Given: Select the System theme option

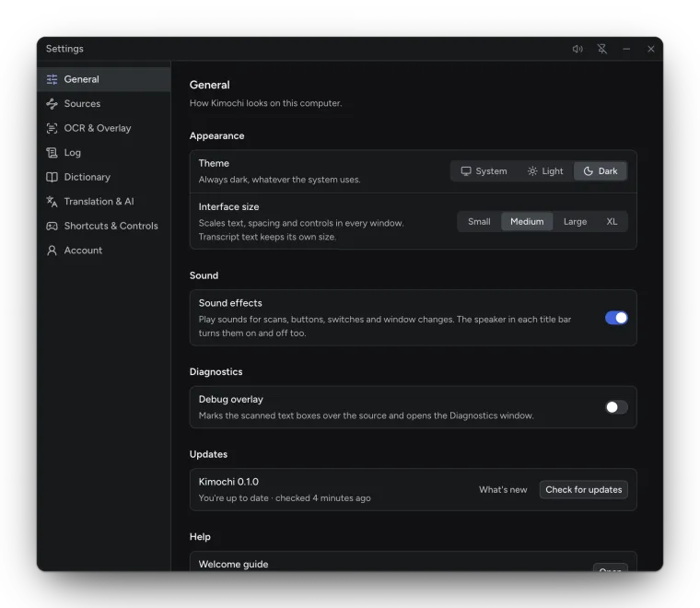Looking at the screenshot, I should point(484,171).
